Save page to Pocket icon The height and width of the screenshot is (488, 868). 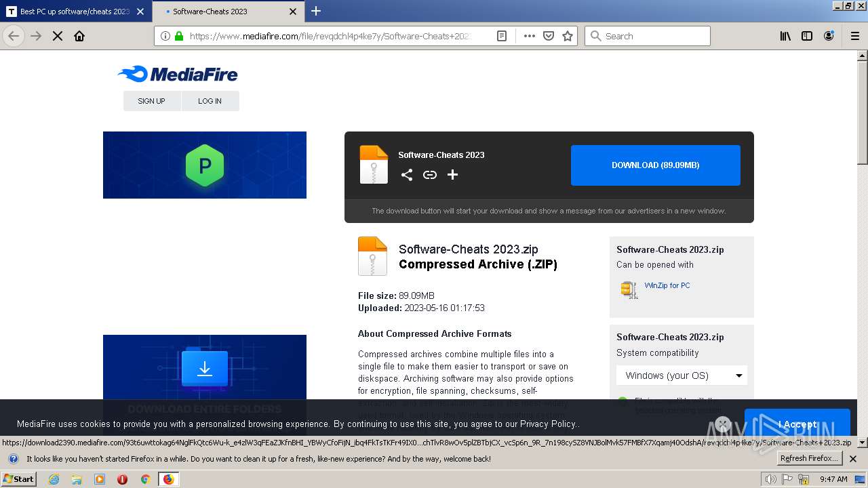(x=549, y=36)
